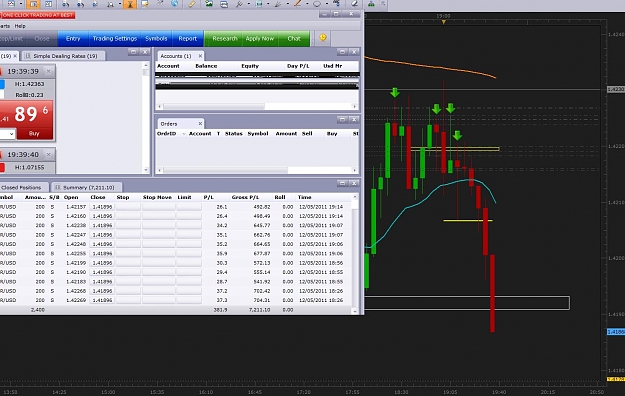Open the Report button
The height and width of the screenshot is (396, 625).
(x=188, y=39)
